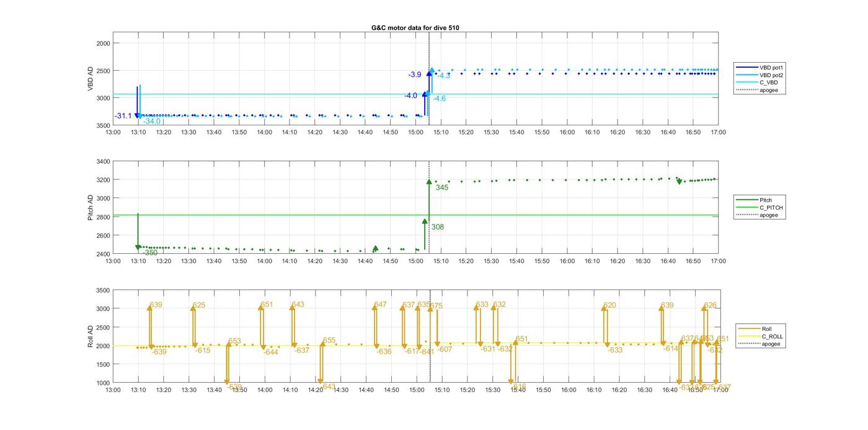Click the '-31.1' VBD annotation

pyautogui.click(x=123, y=116)
